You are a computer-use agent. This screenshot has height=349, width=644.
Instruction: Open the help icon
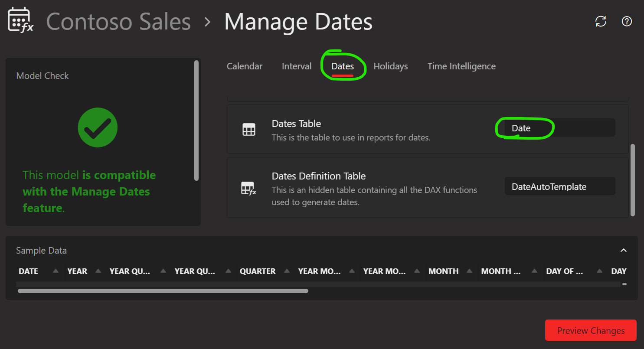[x=627, y=21]
